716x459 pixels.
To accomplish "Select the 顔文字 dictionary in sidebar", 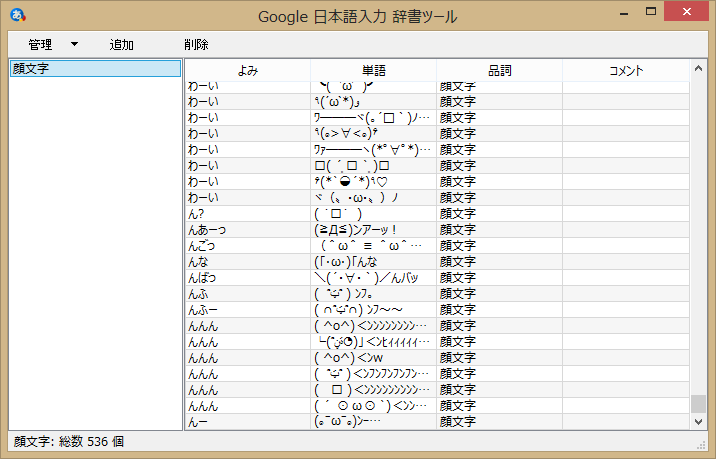I will click(x=94, y=69).
